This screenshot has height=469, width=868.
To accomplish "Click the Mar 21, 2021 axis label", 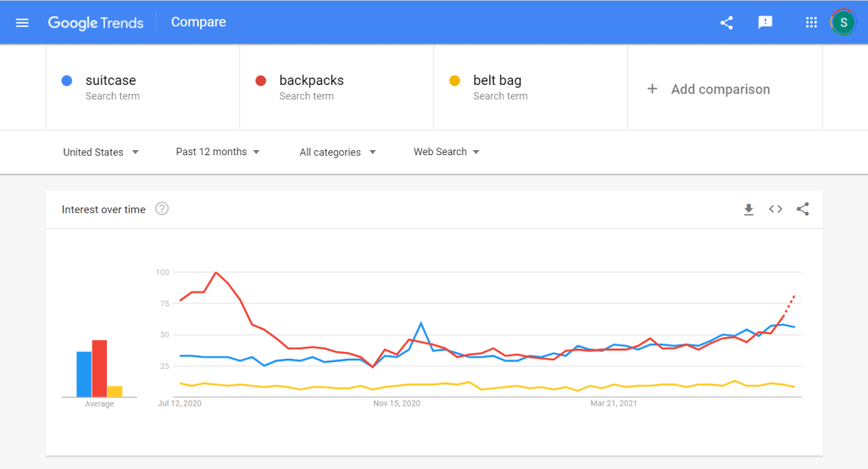I will 614,403.
